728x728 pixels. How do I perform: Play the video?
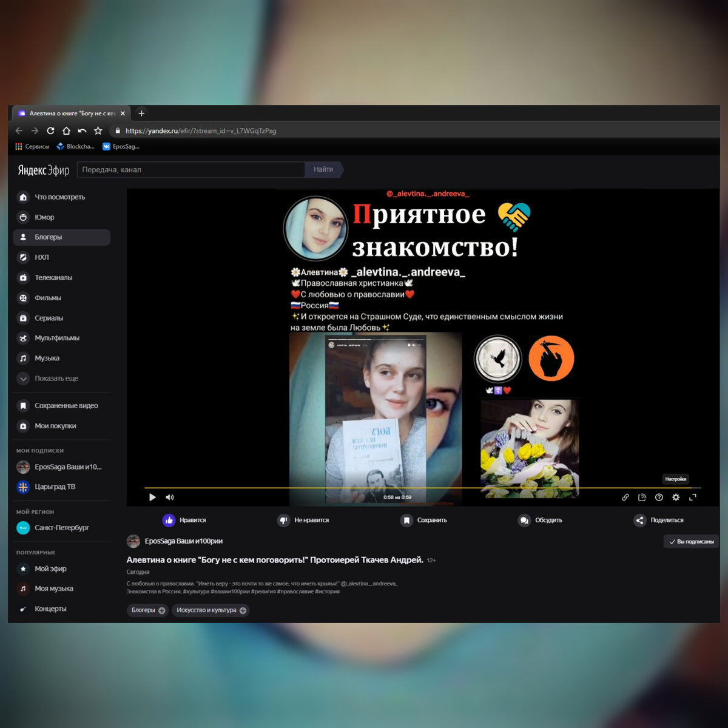(x=152, y=497)
